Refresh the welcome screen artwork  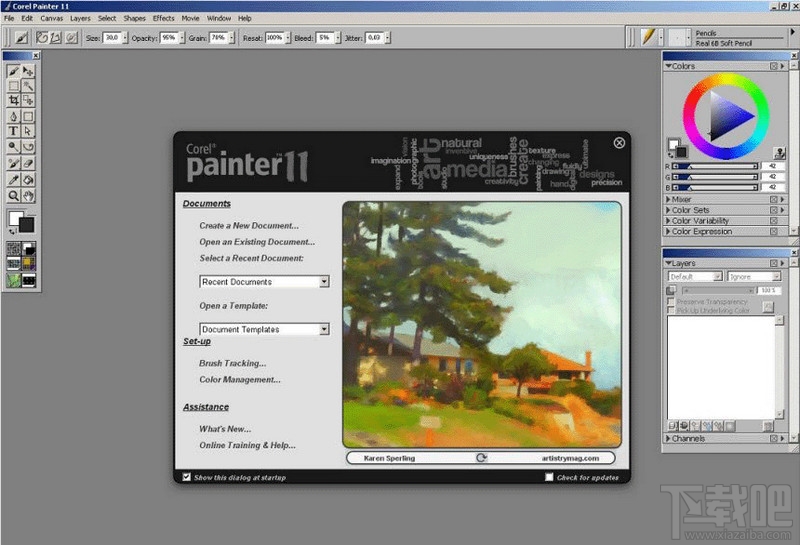point(481,458)
